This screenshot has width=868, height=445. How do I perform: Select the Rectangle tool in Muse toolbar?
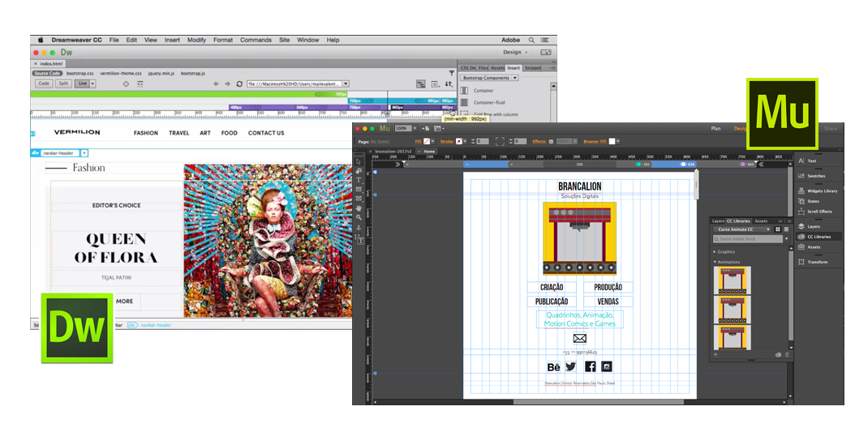pos(359,190)
